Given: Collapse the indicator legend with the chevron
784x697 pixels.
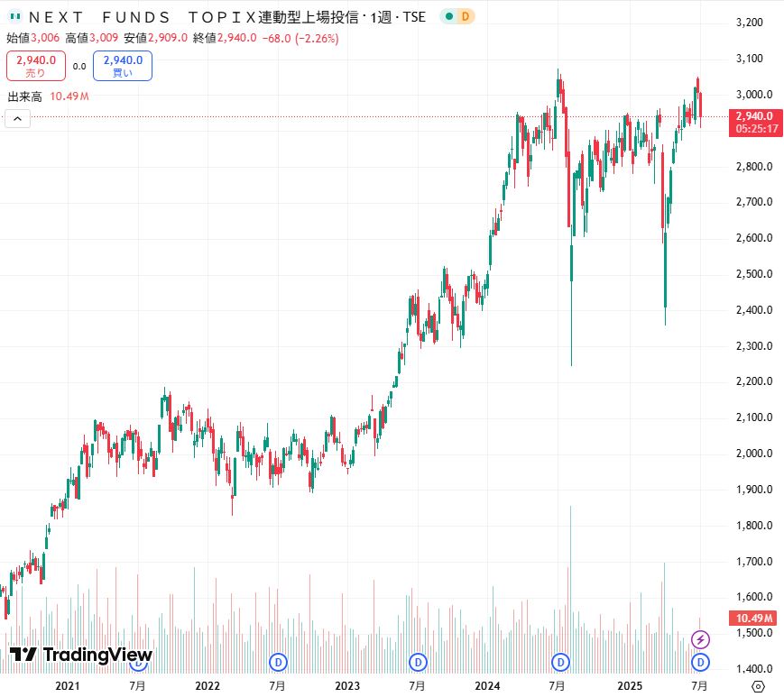Looking at the screenshot, I should point(17,118).
